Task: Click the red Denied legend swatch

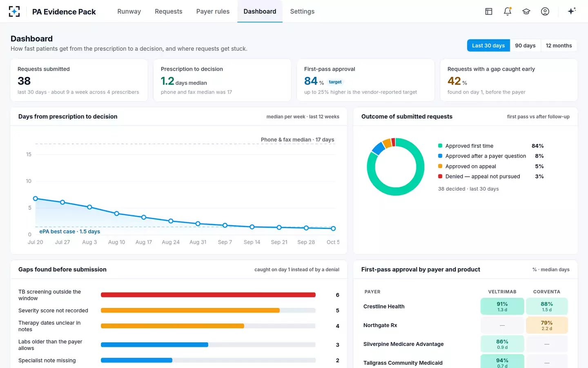Action: [440, 176]
